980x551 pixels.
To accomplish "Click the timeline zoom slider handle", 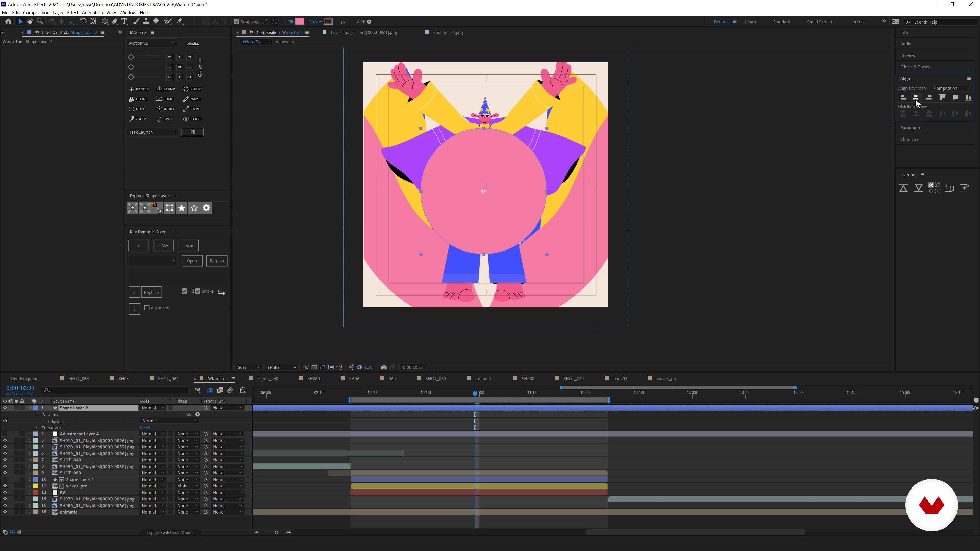I will click(277, 532).
